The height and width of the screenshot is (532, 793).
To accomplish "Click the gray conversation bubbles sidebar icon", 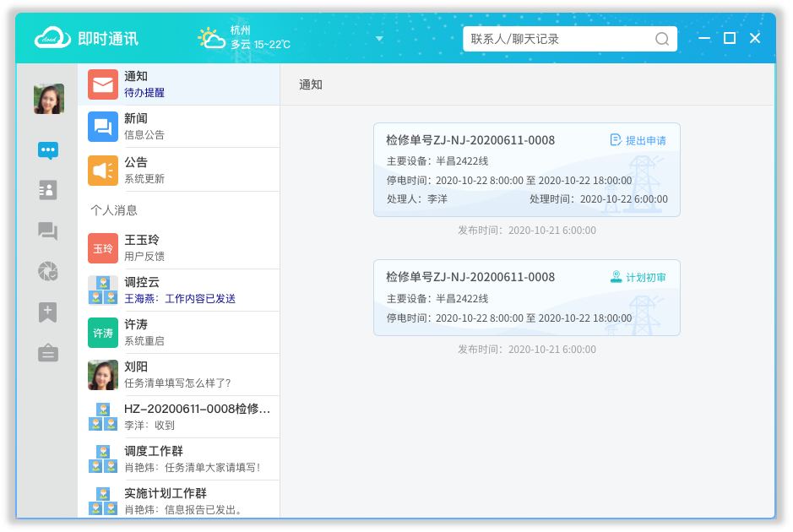I will pos(48,231).
